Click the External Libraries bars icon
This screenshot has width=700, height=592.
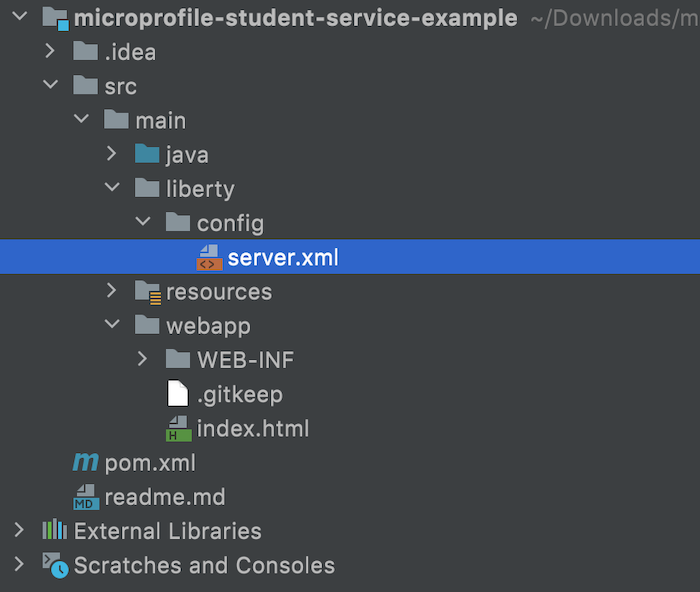54,529
